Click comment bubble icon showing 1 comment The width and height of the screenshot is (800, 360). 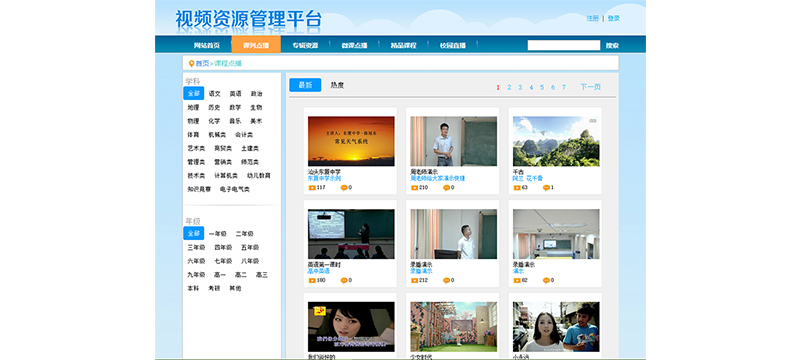[x=546, y=188]
